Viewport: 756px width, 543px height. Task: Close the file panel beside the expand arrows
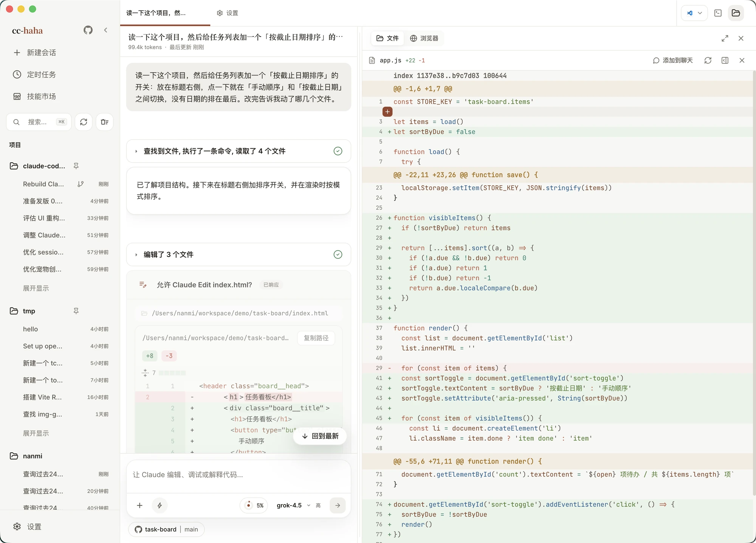click(x=741, y=38)
